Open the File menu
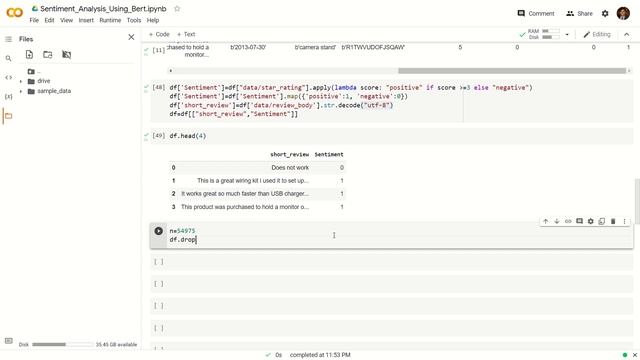The height and width of the screenshot is (360, 640). (x=34, y=20)
